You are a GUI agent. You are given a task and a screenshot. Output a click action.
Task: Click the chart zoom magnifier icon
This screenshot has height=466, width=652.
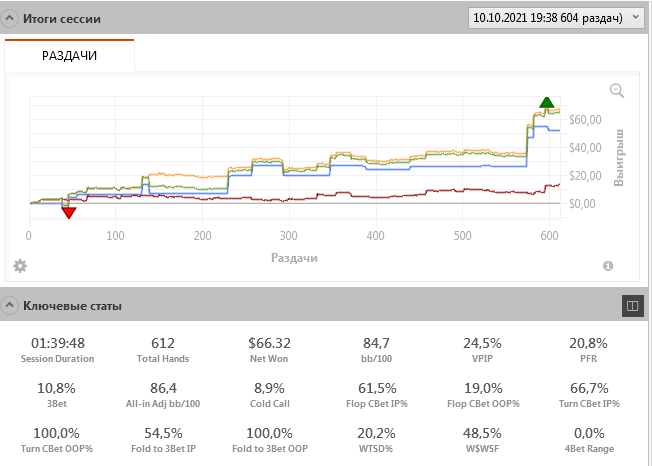coord(616,91)
